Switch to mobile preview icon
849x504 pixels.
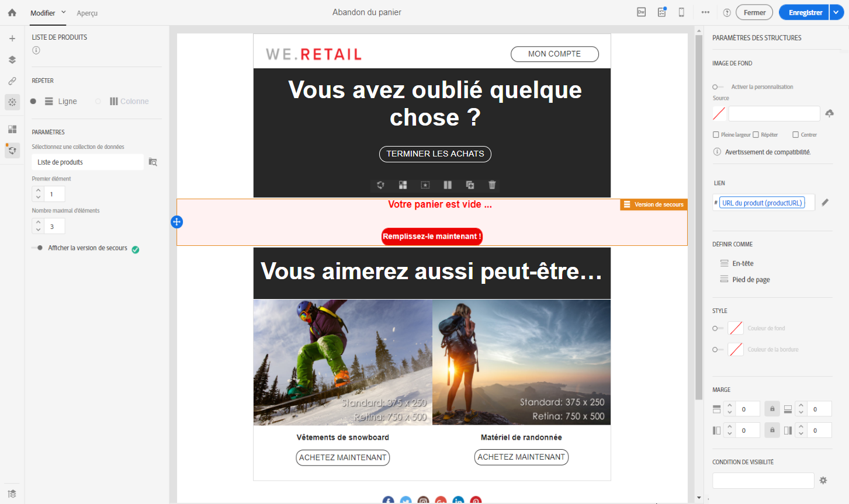pos(681,12)
